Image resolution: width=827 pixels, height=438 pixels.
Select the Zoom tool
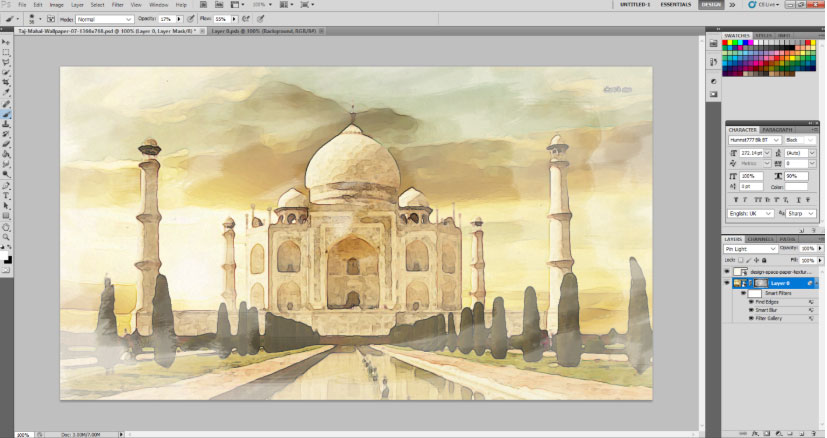click(6, 237)
